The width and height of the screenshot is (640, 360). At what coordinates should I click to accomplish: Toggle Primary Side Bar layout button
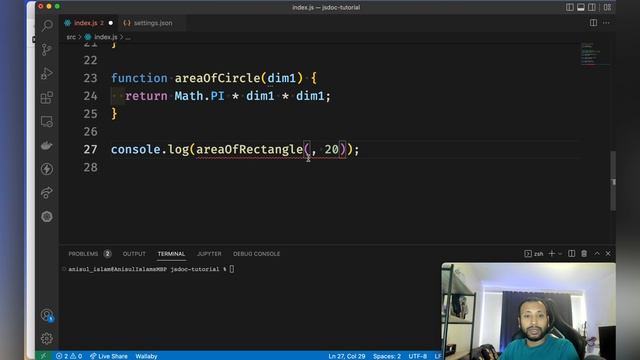pos(570,7)
